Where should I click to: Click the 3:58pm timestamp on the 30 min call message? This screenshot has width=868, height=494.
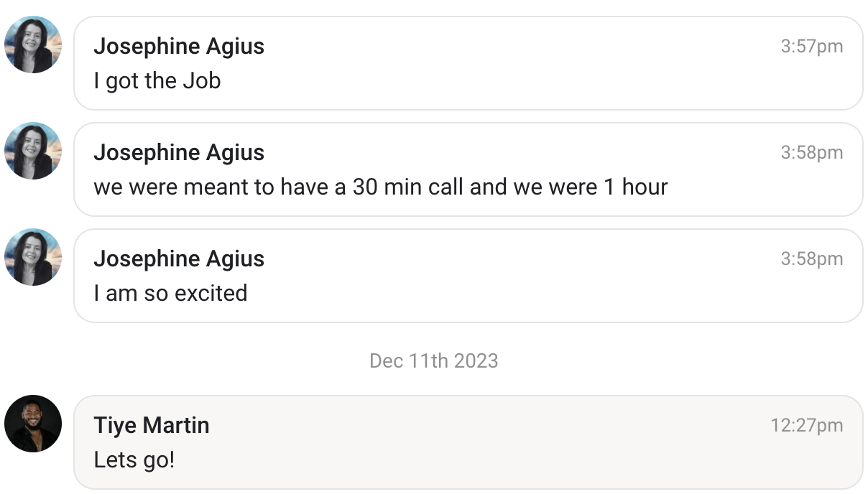811,153
